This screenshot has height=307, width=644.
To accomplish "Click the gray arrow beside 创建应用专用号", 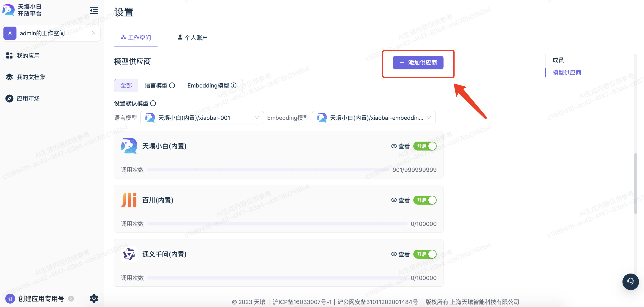I will pos(71,299).
